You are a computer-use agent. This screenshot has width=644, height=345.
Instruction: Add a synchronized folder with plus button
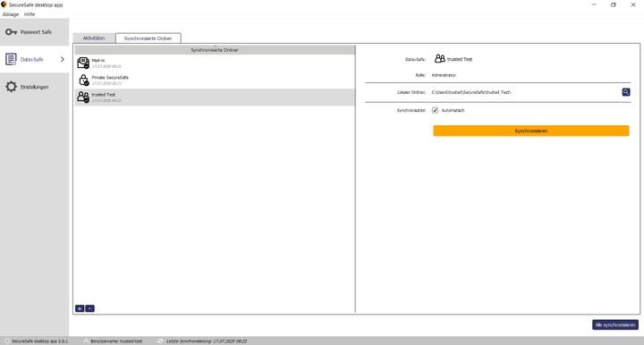pyautogui.click(x=80, y=308)
